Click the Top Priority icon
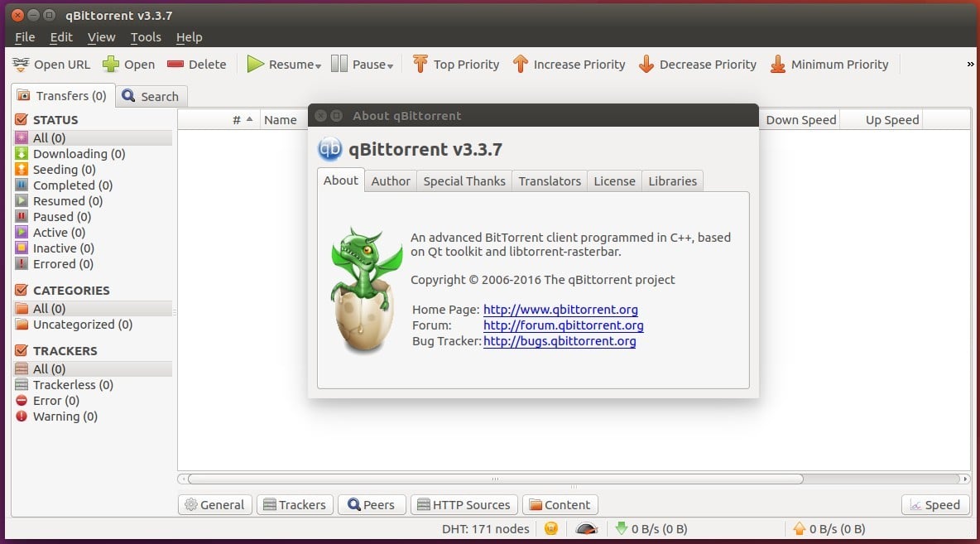This screenshot has height=544, width=980. click(x=420, y=64)
